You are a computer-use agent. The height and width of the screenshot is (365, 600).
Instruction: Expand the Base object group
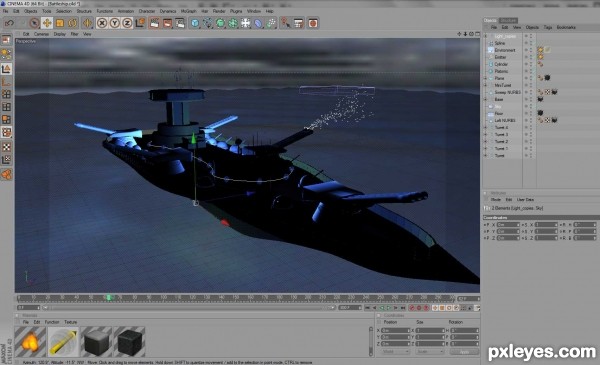[x=486, y=99]
